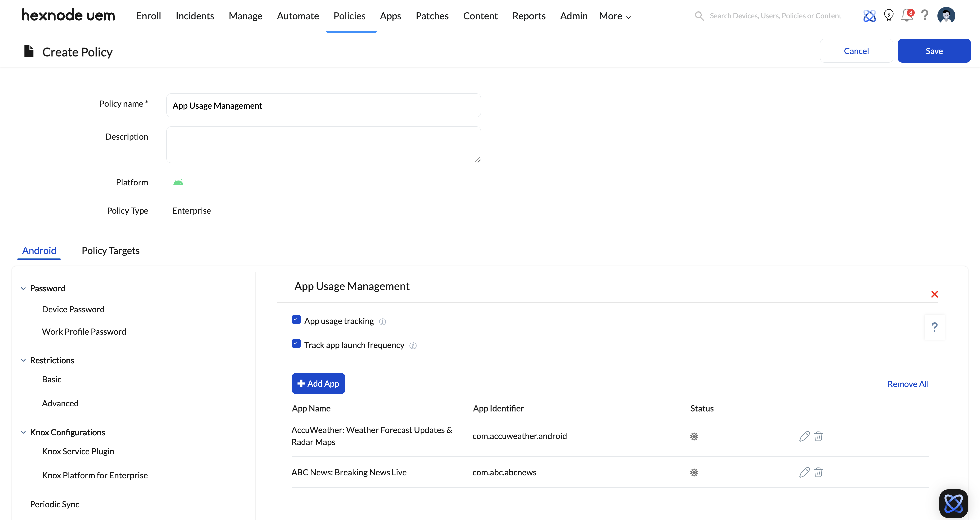The image size is (980, 520).
Task: Click inside the Description text field
Action: (x=323, y=145)
